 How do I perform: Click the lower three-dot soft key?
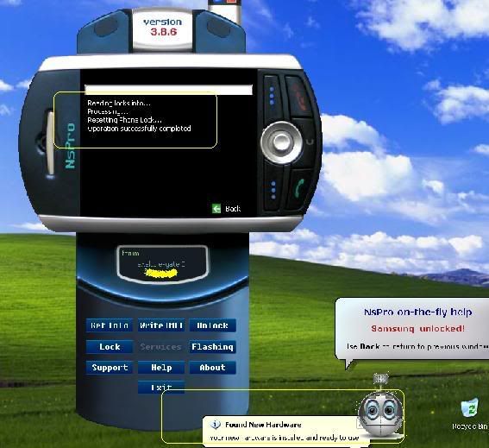click(x=273, y=190)
